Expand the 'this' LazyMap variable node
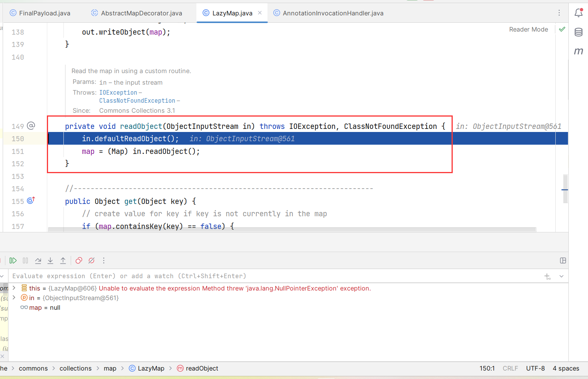 coord(14,288)
